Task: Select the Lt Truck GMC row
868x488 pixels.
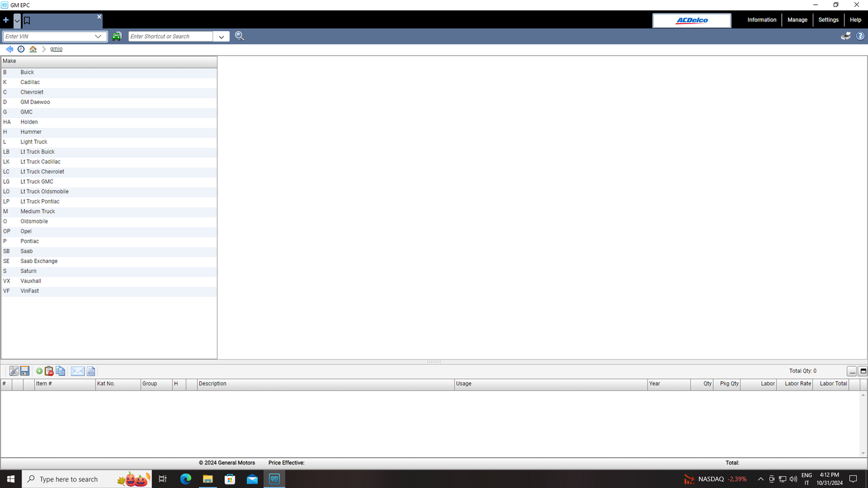Action: [x=109, y=182]
